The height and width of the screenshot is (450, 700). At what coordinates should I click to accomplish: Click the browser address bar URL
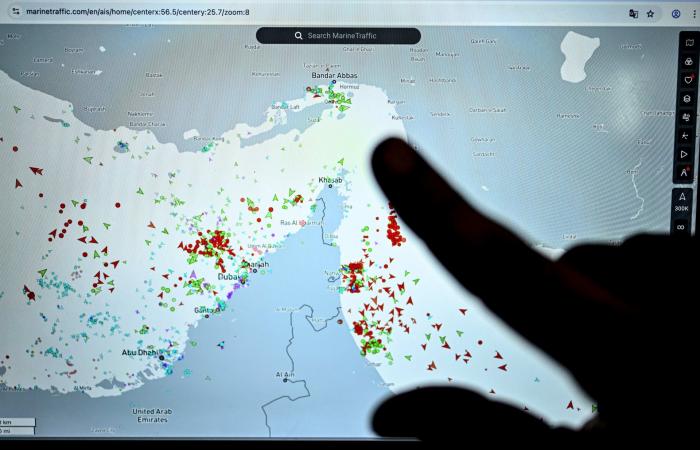click(140, 12)
